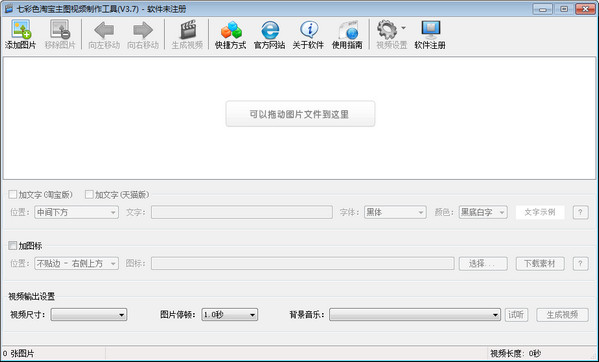The width and height of the screenshot is (599, 362).
Task: Click the 文字 text input field
Action: click(241, 212)
